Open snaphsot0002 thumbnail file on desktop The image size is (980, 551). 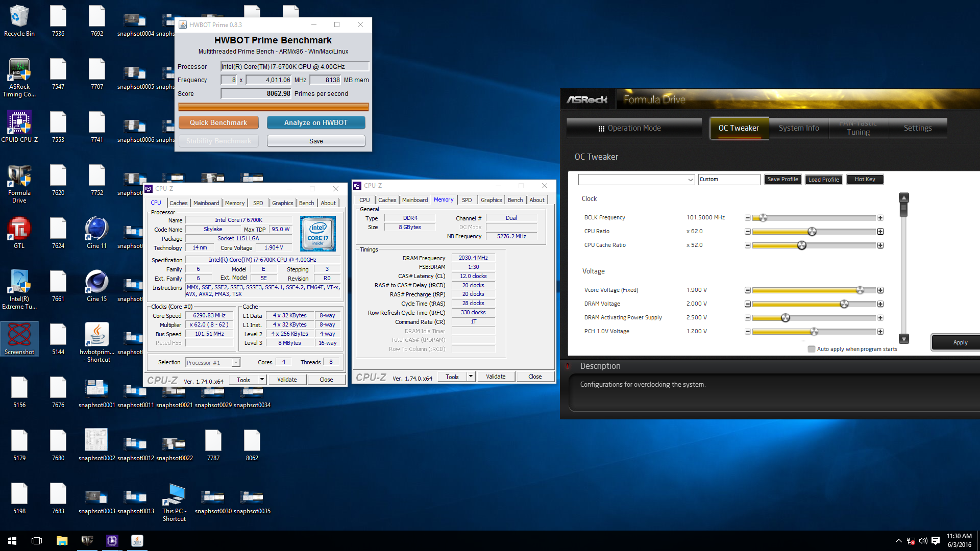[x=97, y=445]
